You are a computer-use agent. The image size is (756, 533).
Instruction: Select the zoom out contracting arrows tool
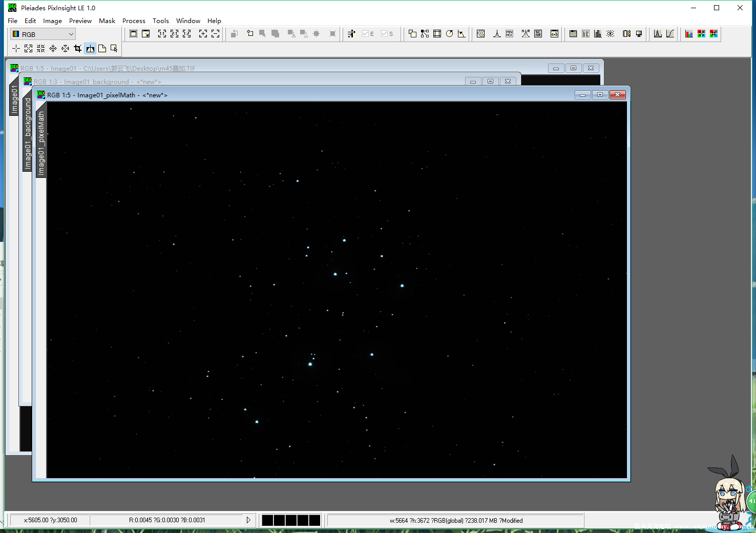click(x=40, y=49)
